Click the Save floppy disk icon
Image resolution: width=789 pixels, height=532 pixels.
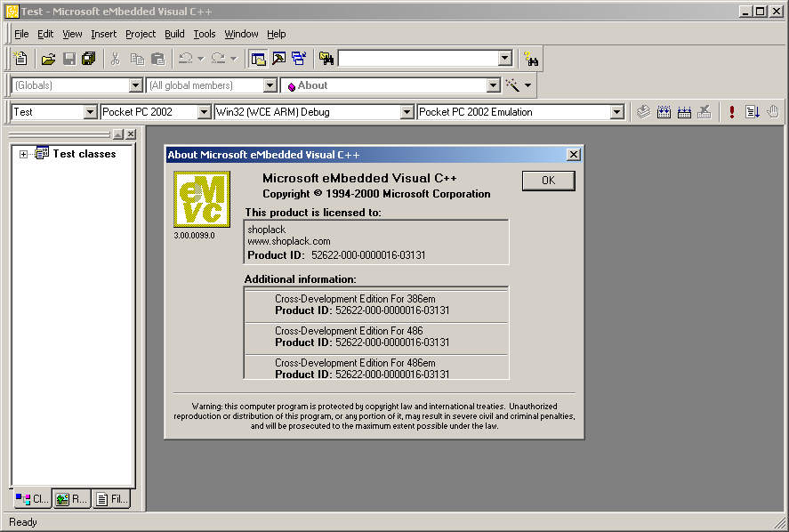[68, 59]
